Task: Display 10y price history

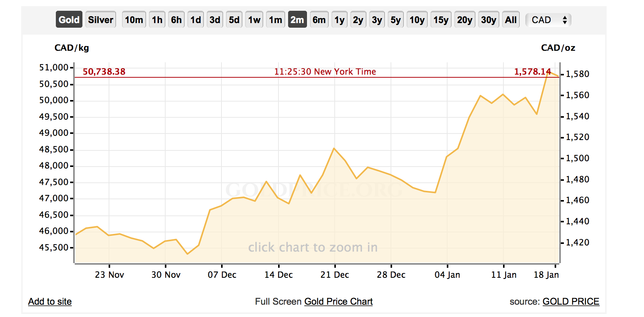Action: coord(417,20)
